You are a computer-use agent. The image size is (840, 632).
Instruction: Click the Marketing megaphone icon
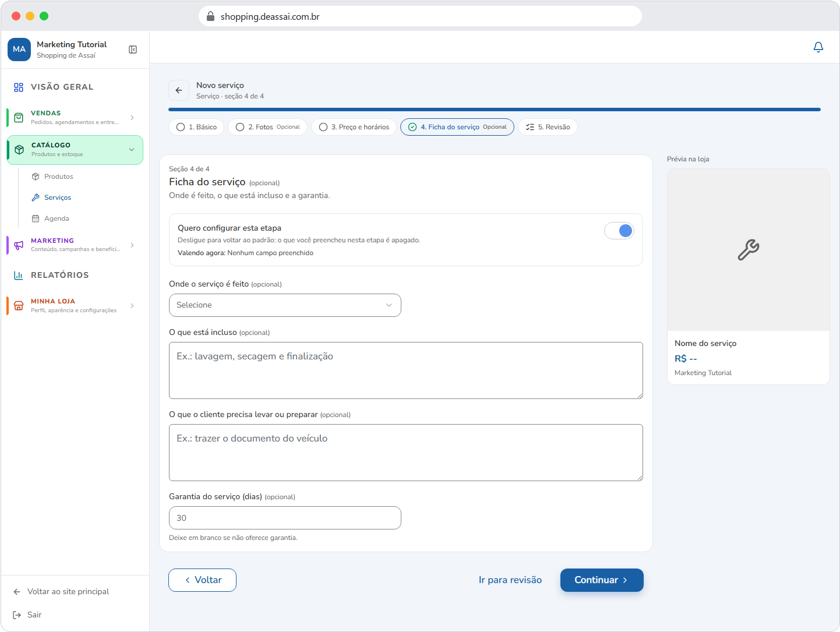click(19, 245)
